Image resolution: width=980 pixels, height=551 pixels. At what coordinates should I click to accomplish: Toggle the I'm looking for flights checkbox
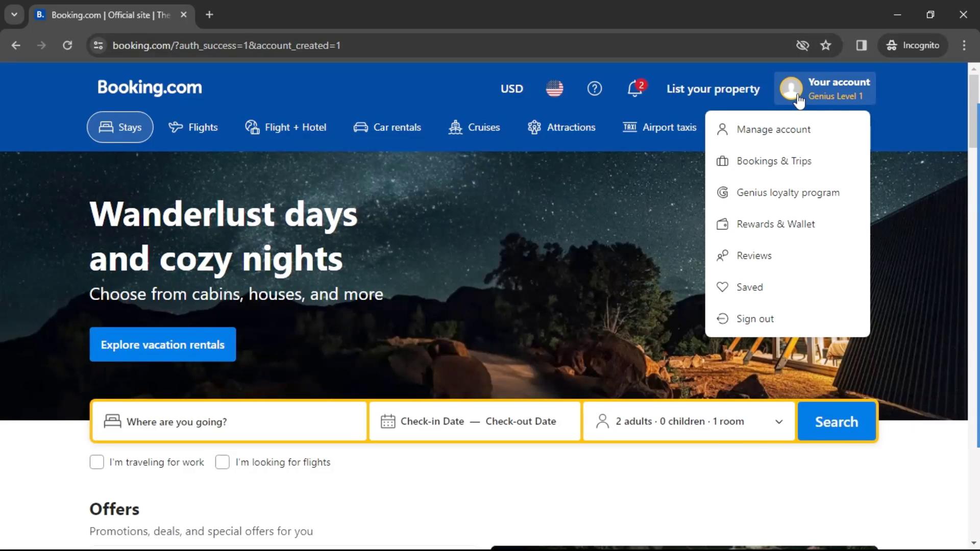222,462
